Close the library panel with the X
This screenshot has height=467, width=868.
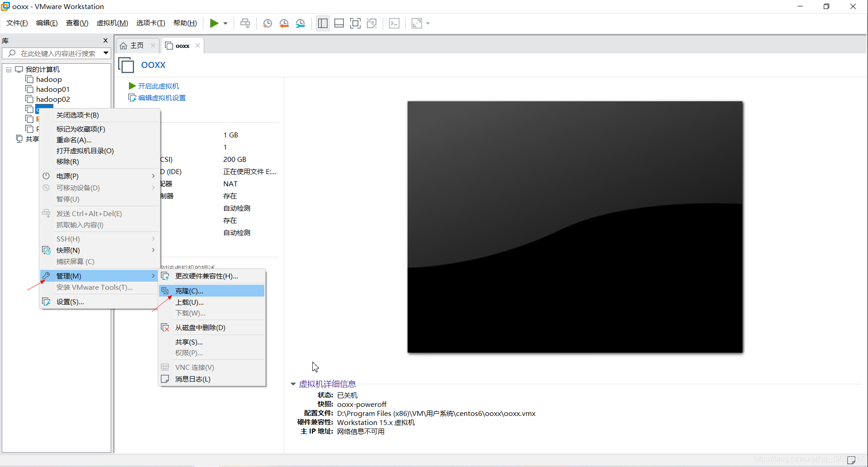pyautogui.click(x=105, y=41)
